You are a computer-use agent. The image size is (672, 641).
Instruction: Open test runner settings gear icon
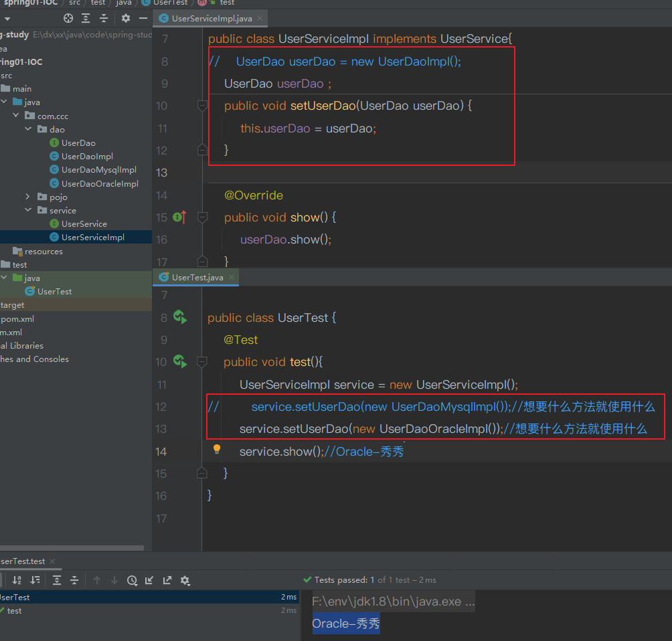185,580
